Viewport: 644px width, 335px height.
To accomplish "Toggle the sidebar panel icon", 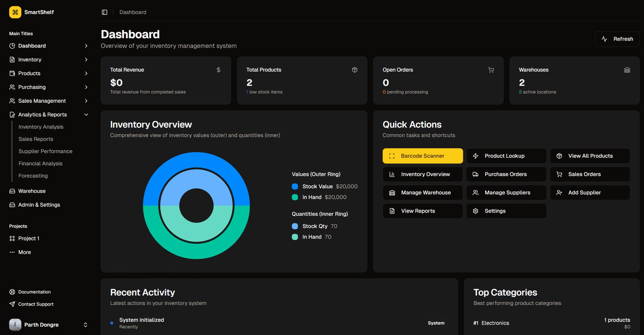I will [105, 12].
